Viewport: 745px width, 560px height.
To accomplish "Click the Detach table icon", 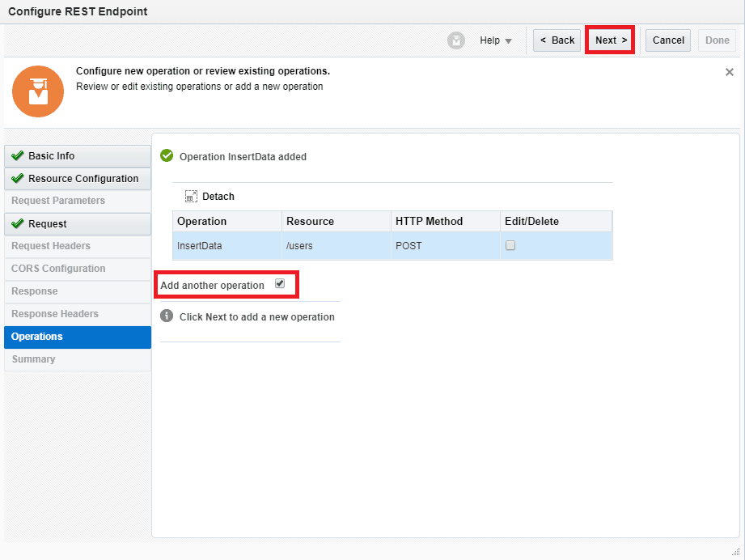I will click(x=191, y=196).
